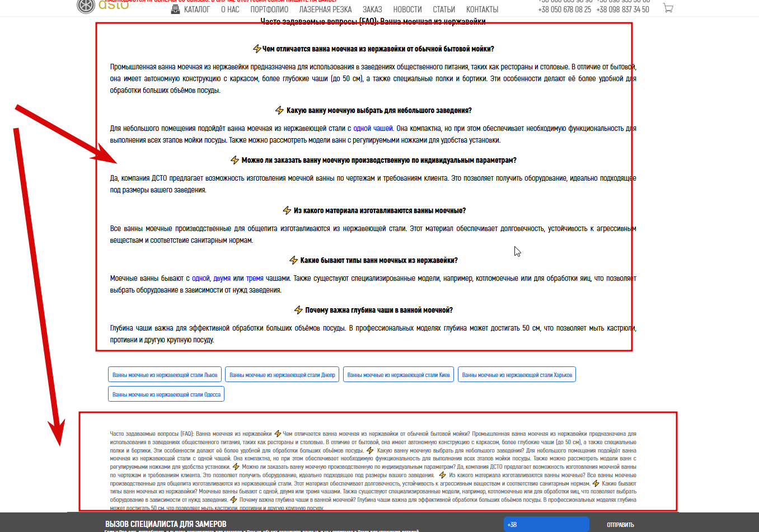This screenshot has height=532, width=759.
Task: Click question 'Можно ли заказать ванну моечную производственную'
Action: coord(379,160)
